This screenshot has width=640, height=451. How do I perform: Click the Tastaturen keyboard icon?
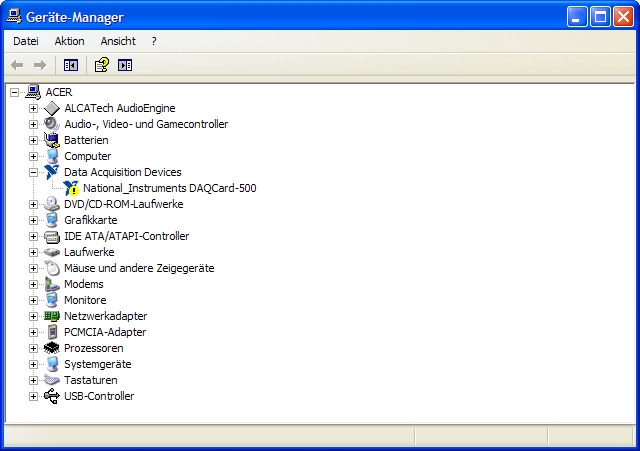52,380
